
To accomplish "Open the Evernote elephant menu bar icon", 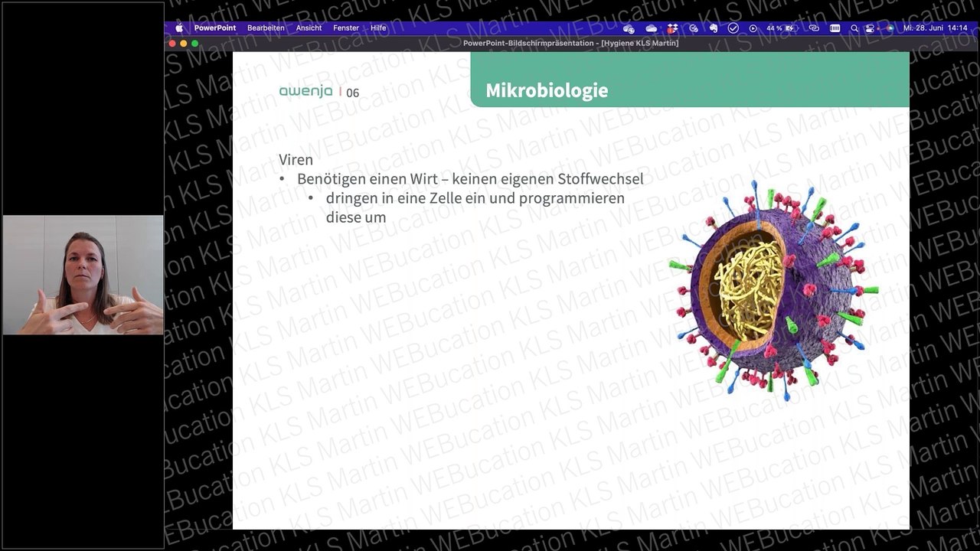I will click(714, 28).
